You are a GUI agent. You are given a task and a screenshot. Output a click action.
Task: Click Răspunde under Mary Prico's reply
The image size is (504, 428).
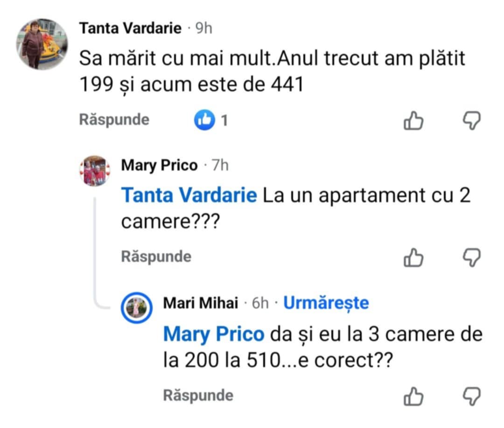click(x=156, y=256)
